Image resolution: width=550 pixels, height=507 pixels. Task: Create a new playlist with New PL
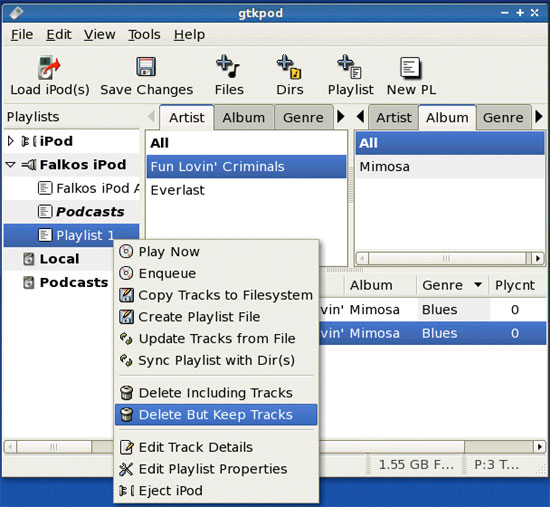[410, 67]
